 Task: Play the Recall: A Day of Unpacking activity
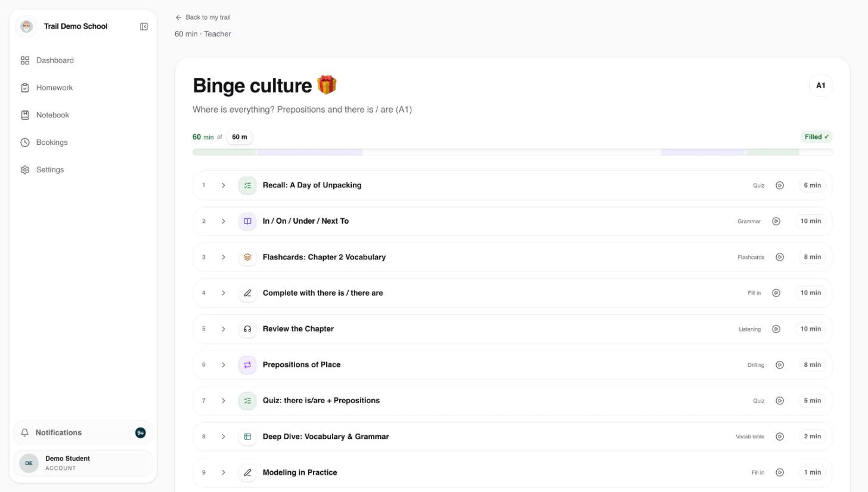pyautogui.click(x=780, y=185)
